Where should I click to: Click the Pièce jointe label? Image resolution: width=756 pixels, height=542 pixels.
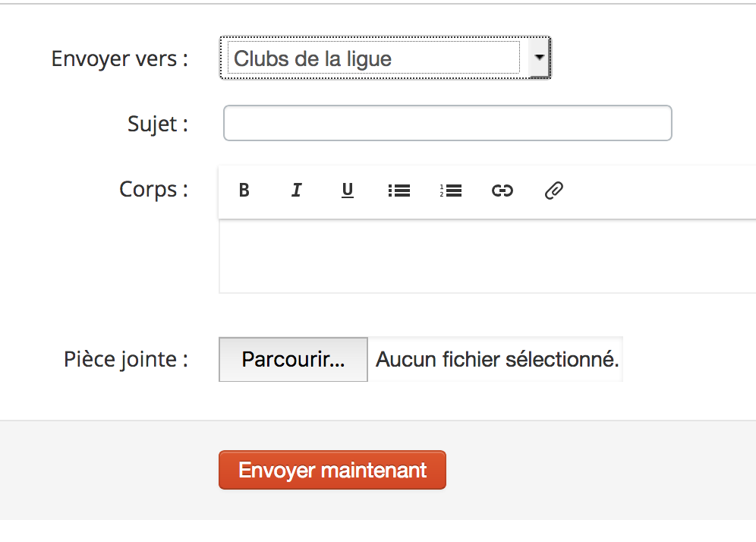(x=126, y=359)
